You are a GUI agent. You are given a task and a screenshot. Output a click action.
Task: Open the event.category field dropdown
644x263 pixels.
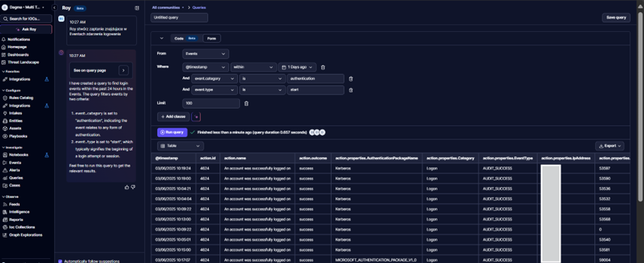click(x=215, y=78)
